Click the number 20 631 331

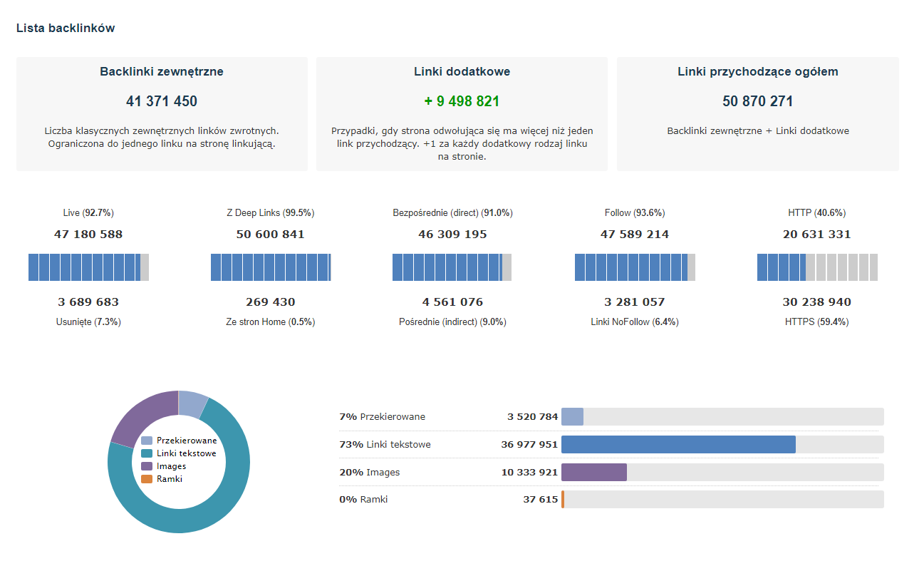[x=817, y=235]
